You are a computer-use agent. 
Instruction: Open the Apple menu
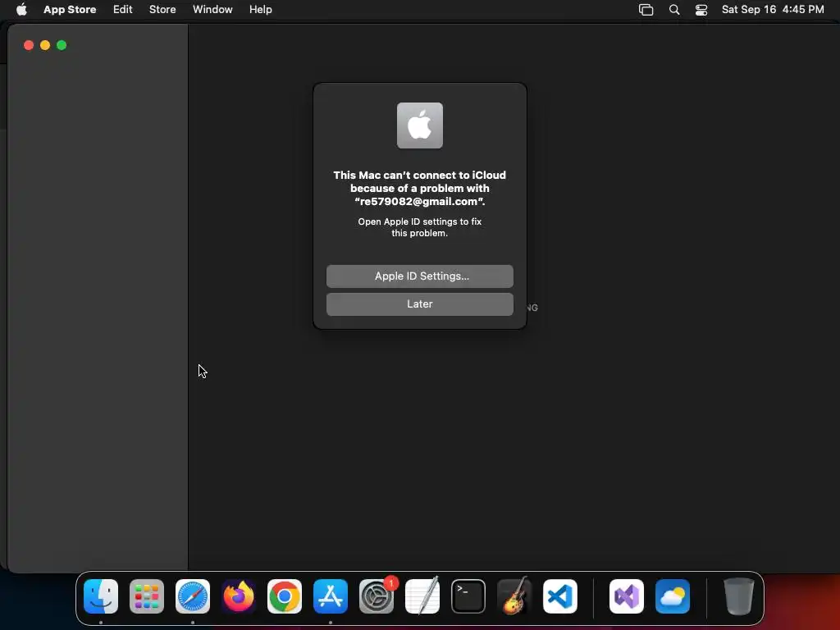(x=21, y=10)
